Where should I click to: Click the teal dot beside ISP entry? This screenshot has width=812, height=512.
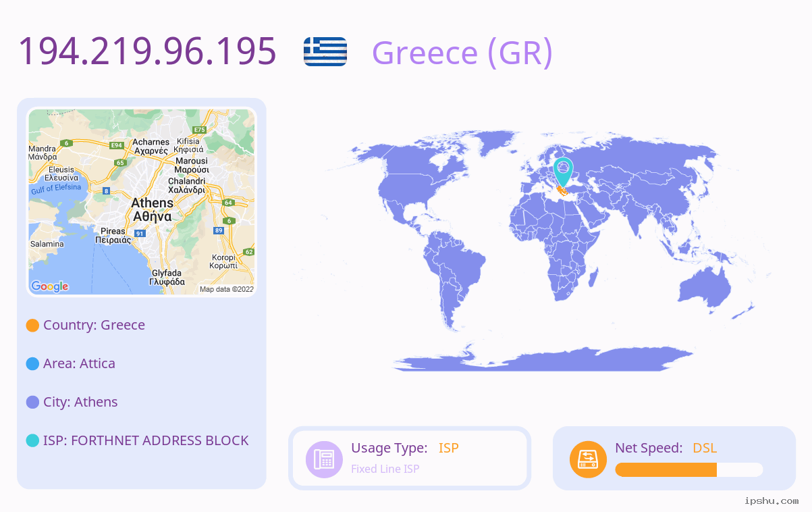[x=32, y=441]
